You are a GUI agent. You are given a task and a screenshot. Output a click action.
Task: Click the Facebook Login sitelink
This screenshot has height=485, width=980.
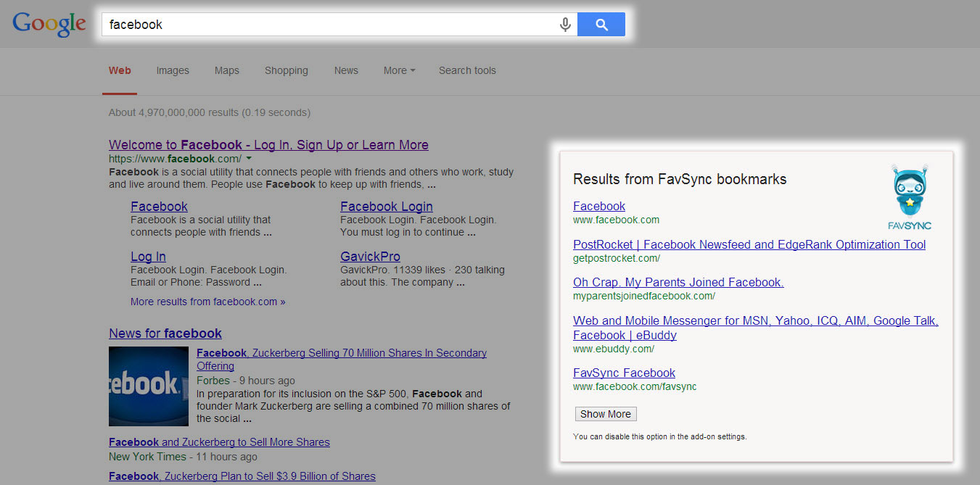[x=386, y=207]
